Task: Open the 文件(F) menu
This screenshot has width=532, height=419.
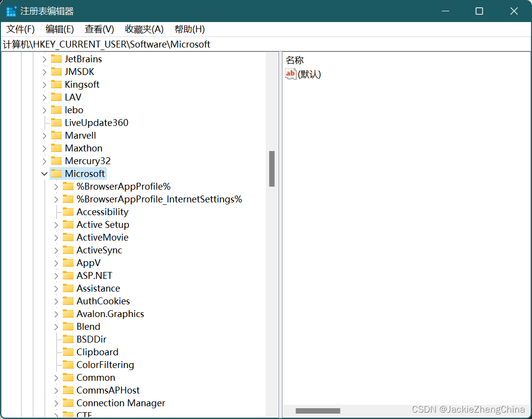Action: coord(21,29)
